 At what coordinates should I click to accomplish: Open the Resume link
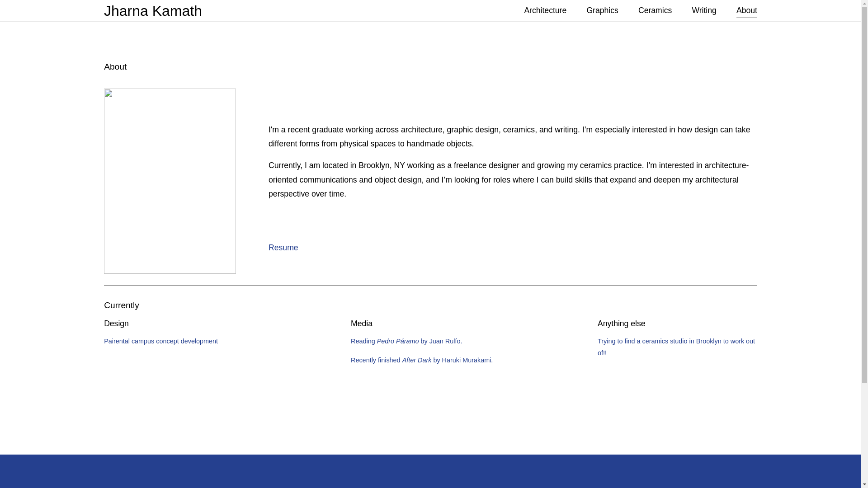[x=283, y=248]
